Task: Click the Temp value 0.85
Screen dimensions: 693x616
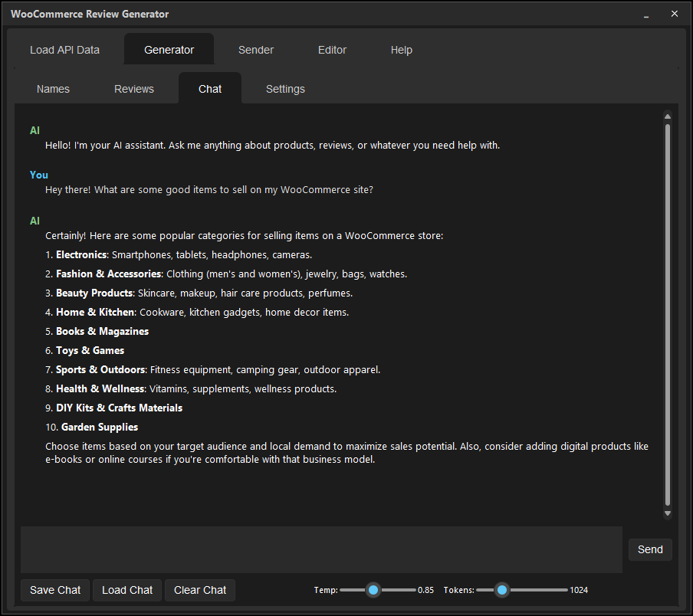Action: (425, 590)
